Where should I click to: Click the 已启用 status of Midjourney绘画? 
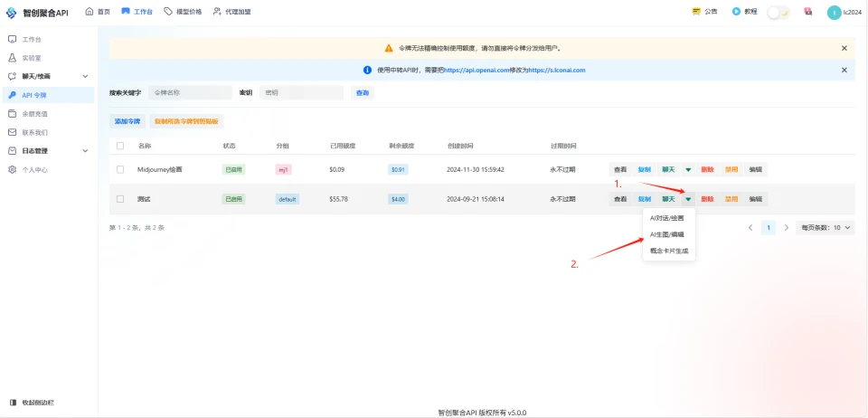click(233, 169)
